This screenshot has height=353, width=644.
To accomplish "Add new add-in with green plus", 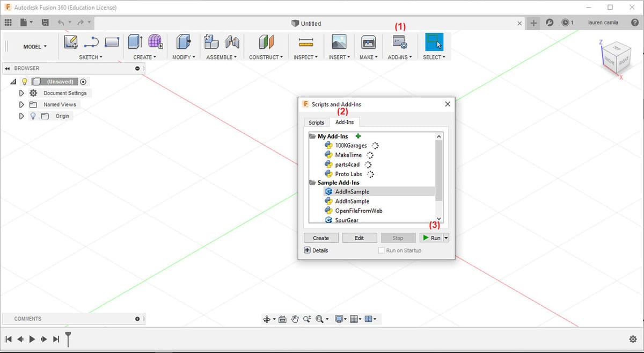I will pyautogui.click(x=358, y=136).
